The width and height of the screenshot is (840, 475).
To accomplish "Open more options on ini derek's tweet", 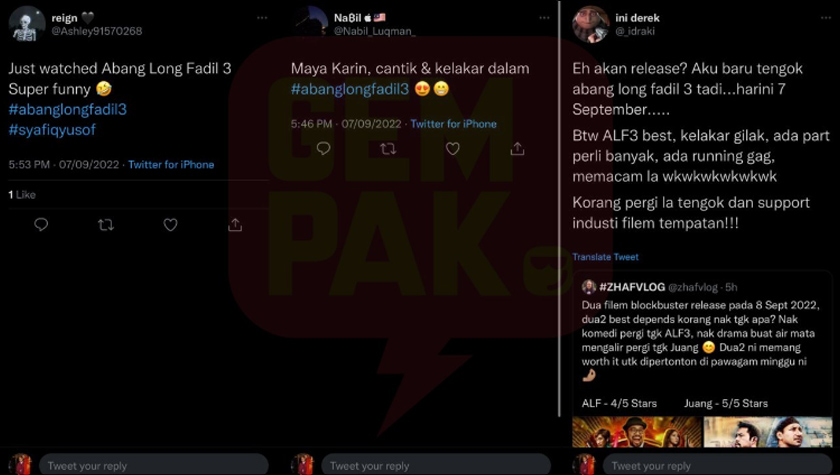I will click(x=826, y=18).
